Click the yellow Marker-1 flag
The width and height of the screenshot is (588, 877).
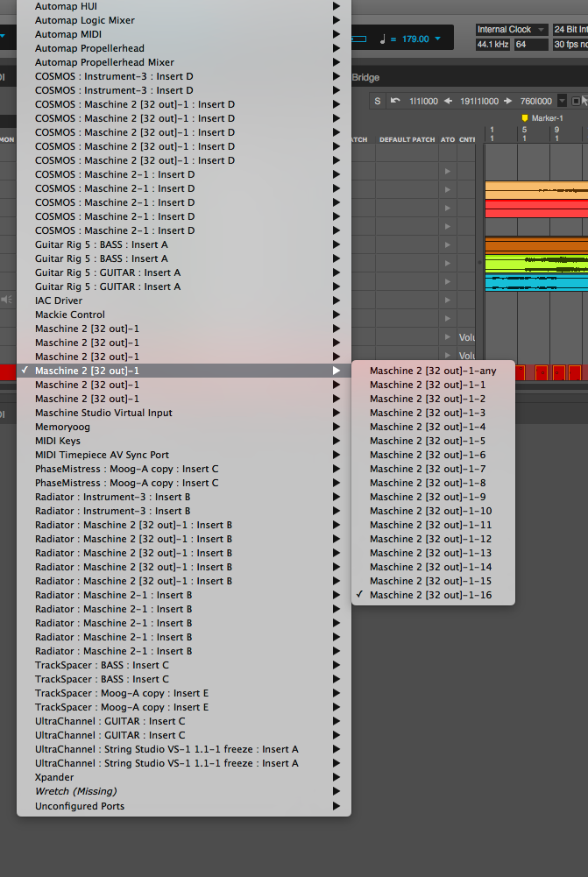tap(524, 118)
